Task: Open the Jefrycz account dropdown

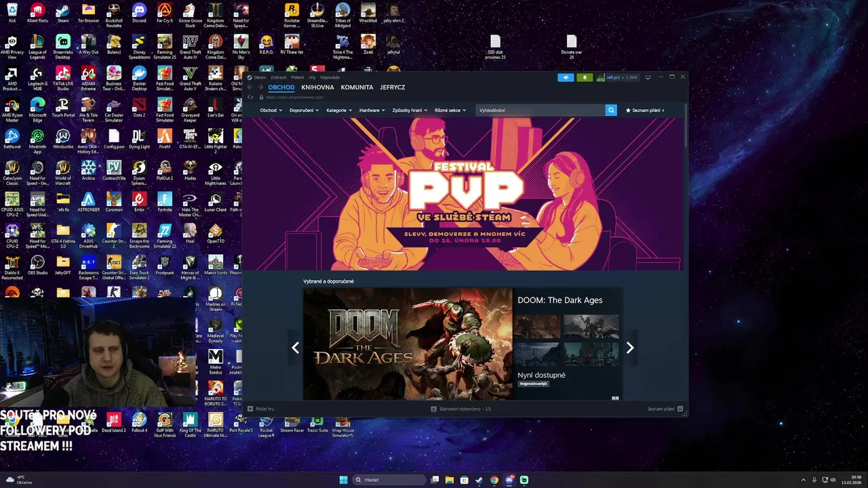Action: click(617, 77)
